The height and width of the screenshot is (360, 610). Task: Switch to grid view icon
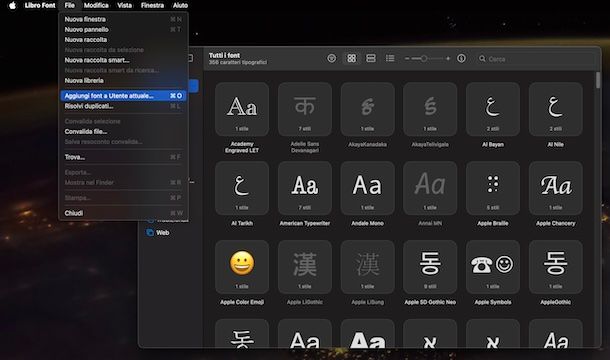point(351,58)
